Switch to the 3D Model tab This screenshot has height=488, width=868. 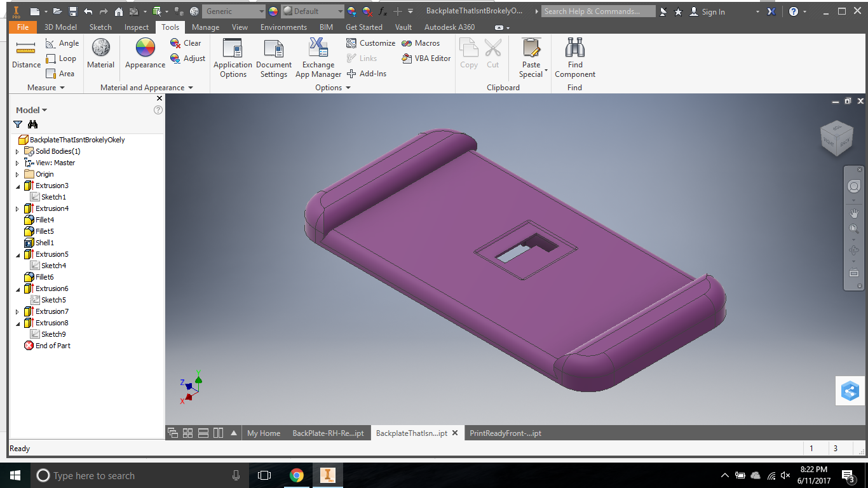click(60, 27)
